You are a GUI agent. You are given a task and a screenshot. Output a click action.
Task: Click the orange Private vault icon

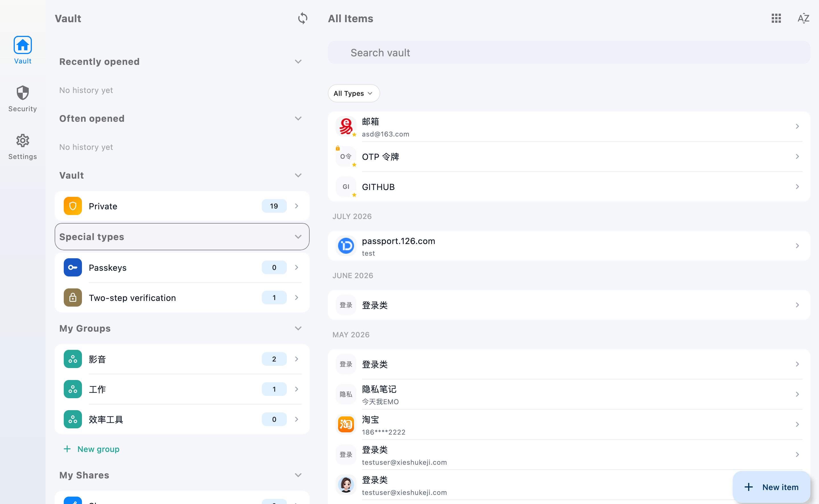tap(73, 206)
